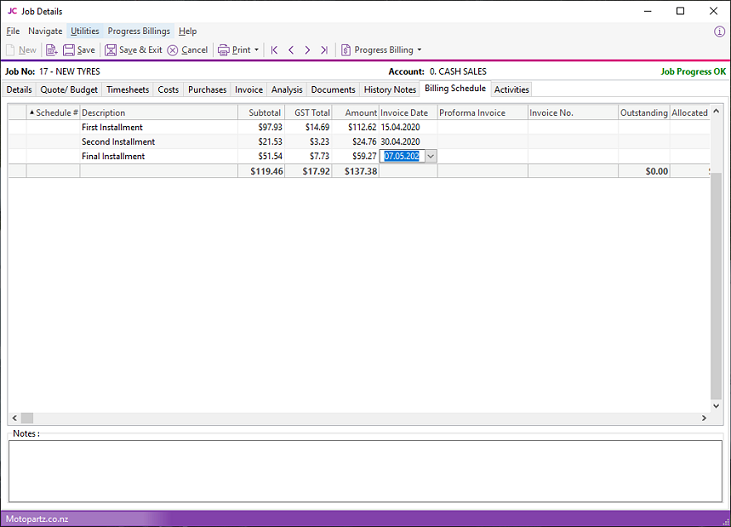Jump to the last record
This screenshot has height=527, width=731.
[x=323, y=50]
